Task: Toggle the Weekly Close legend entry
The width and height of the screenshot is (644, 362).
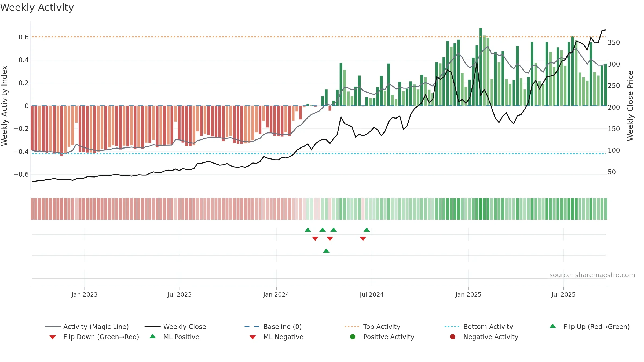Action: click(175, 327)
